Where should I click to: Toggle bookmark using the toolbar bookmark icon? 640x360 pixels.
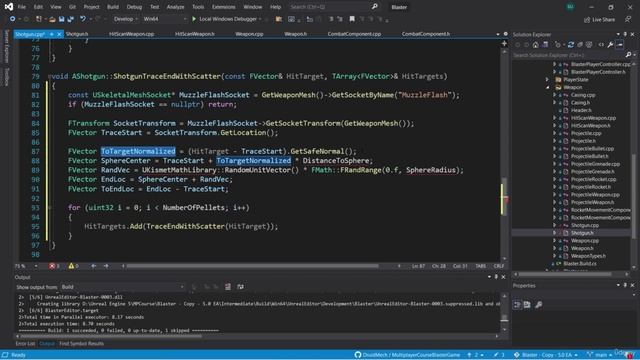352,19
